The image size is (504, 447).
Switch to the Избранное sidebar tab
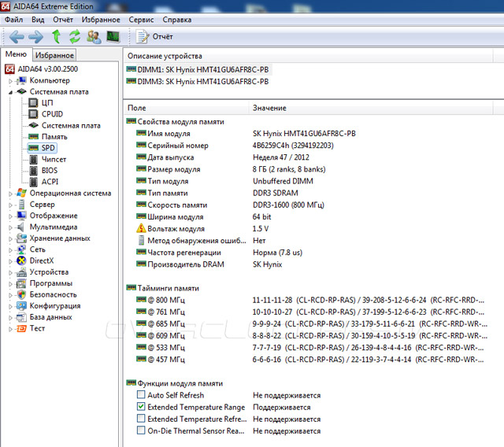(54, 55)
